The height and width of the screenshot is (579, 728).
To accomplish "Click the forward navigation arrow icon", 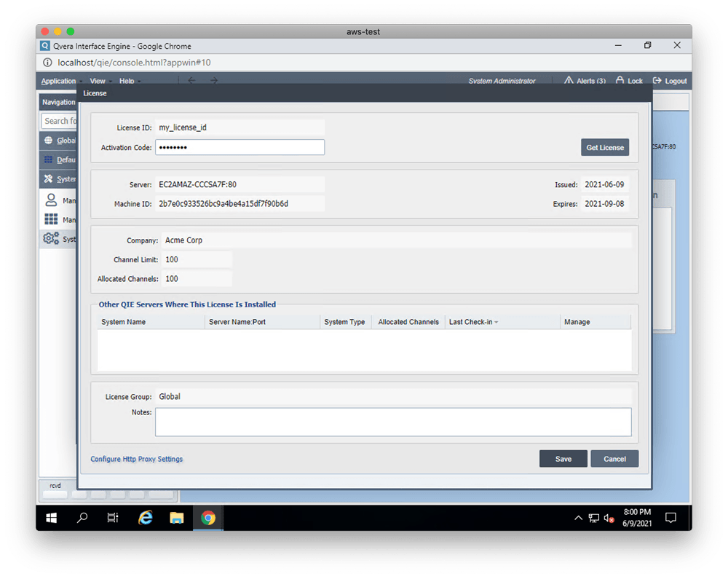I will [213, 80].
